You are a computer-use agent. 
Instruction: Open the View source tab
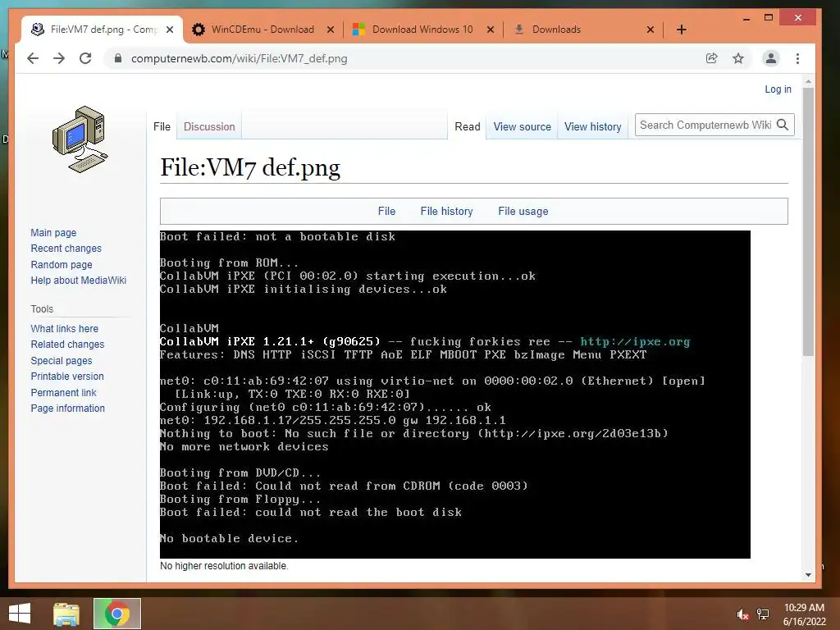pos(523,126)
